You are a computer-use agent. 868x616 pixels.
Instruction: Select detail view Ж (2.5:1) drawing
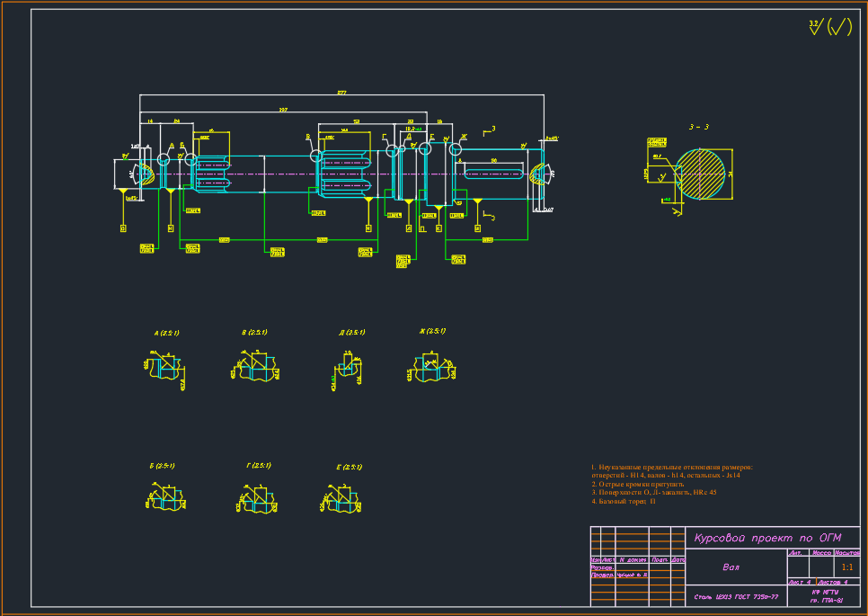(x=432, y=366)
